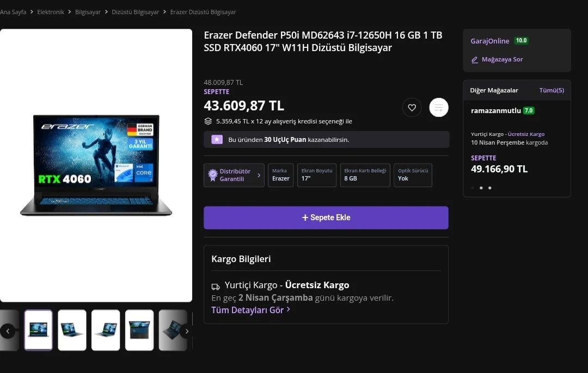Click the Distribütör Garantili badge icon
Image resolution: width=588 pixels, height=373 pixels.
click(213, 175)
